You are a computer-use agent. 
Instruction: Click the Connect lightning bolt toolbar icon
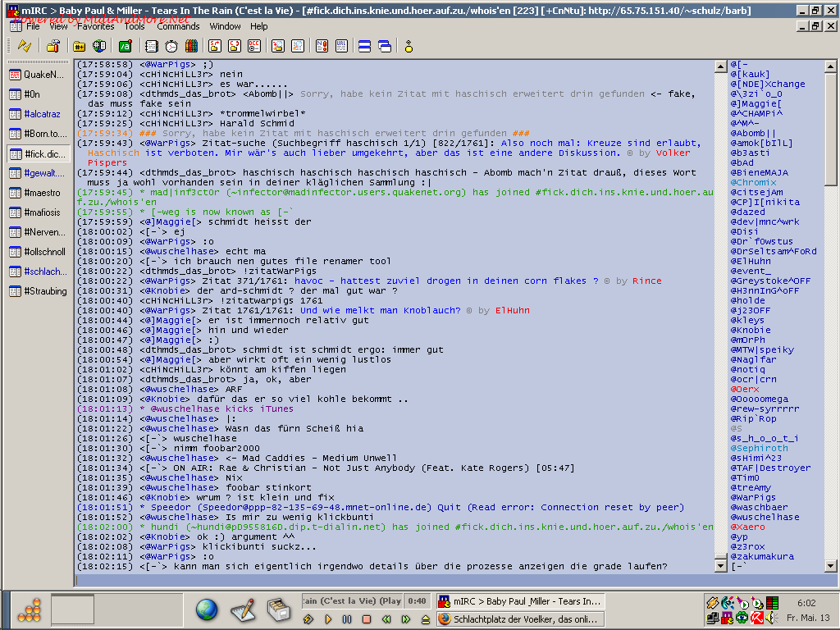(25, 46)
